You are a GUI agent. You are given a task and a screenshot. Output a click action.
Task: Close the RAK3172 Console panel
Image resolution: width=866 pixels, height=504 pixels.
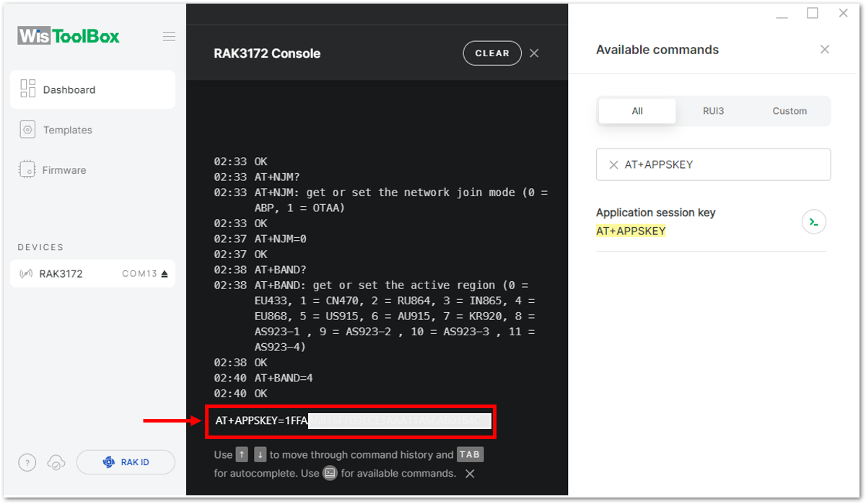pos(534,53)
